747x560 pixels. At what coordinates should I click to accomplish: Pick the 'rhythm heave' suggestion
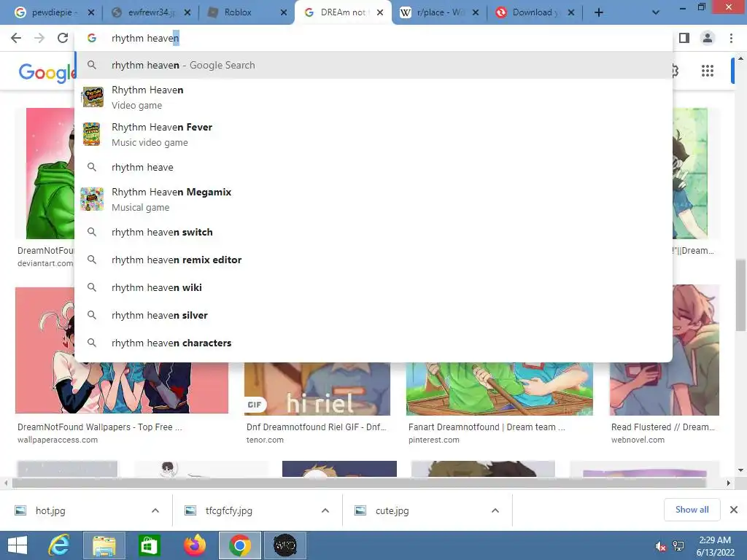[x=374, y=167]
